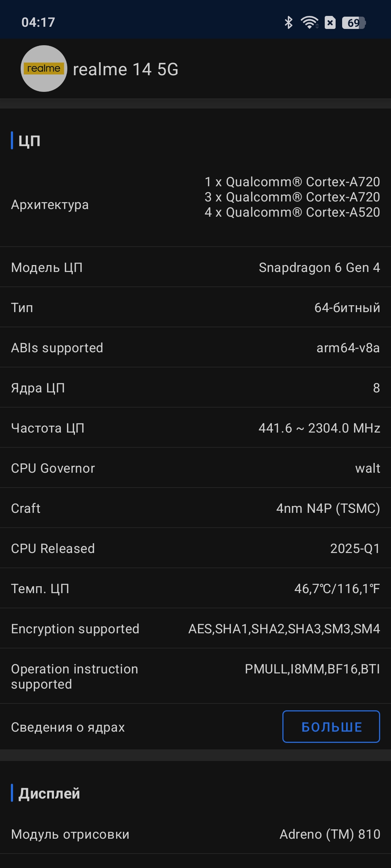Tap the Bluetooth status icon

pos(289,23)
